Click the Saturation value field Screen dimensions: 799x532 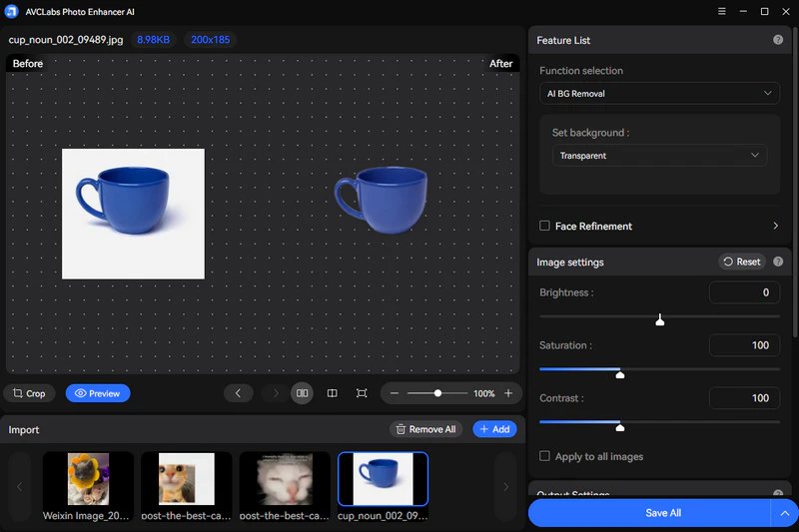pos(744,345)
